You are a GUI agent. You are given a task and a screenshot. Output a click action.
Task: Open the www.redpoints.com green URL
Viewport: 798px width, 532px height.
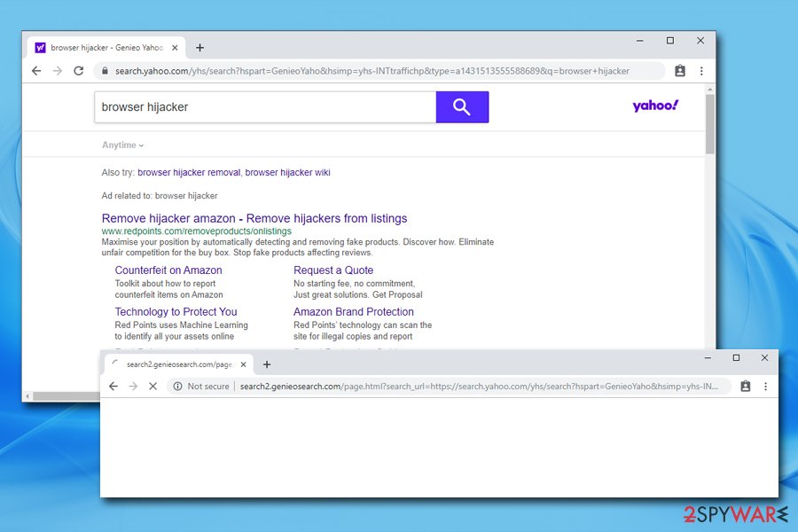point(197,231)
